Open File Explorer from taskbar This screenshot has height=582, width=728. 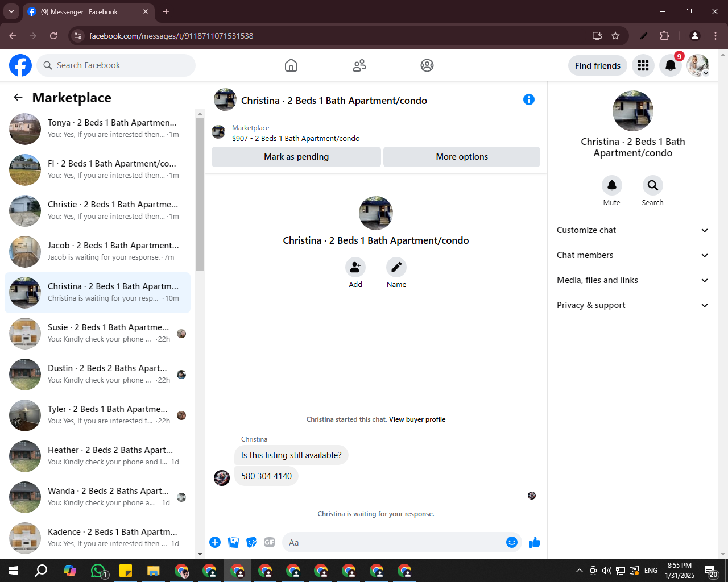click(154, 571)
